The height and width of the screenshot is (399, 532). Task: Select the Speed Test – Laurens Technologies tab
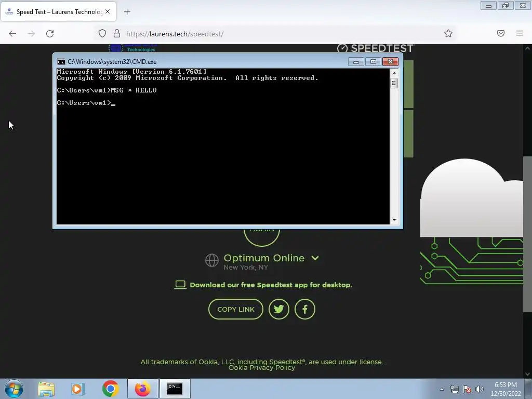pos(58,11)
